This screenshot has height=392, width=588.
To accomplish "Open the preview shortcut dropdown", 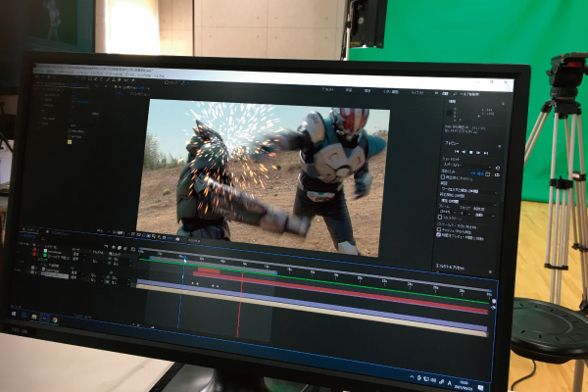I will point(467,166).
